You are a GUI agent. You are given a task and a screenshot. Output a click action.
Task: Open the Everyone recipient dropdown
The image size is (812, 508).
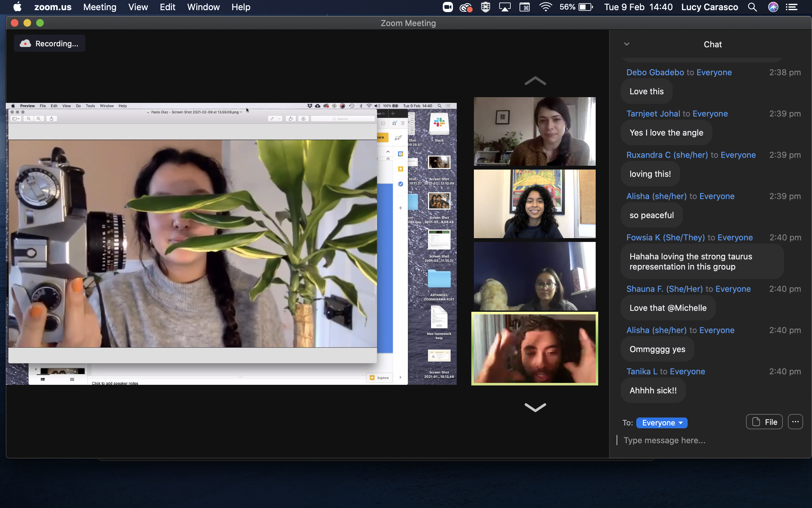(x=662, y=423)
